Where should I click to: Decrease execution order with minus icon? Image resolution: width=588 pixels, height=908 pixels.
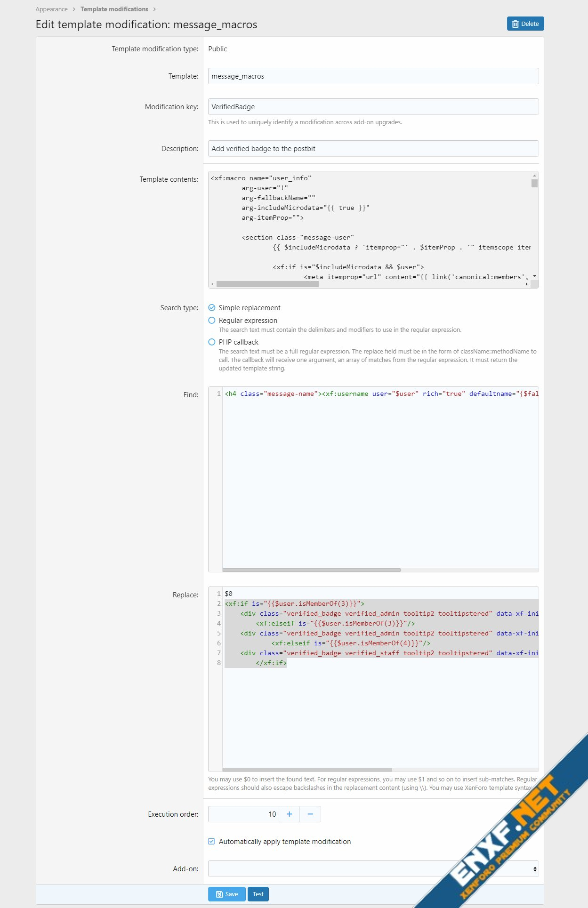click(x=310, y=814)
